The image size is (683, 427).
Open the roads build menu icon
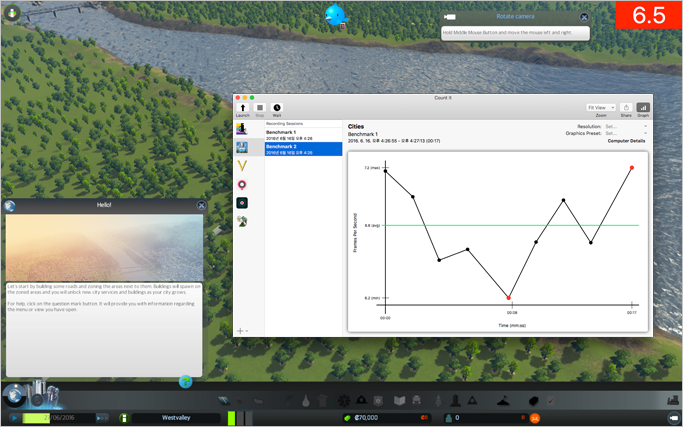(224, 400)
